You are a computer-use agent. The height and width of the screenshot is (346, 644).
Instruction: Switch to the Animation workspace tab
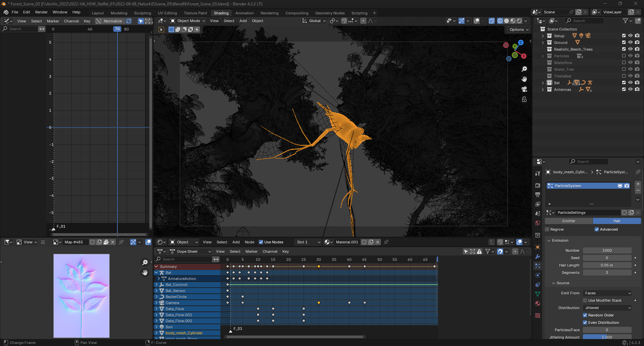[245, 13]
